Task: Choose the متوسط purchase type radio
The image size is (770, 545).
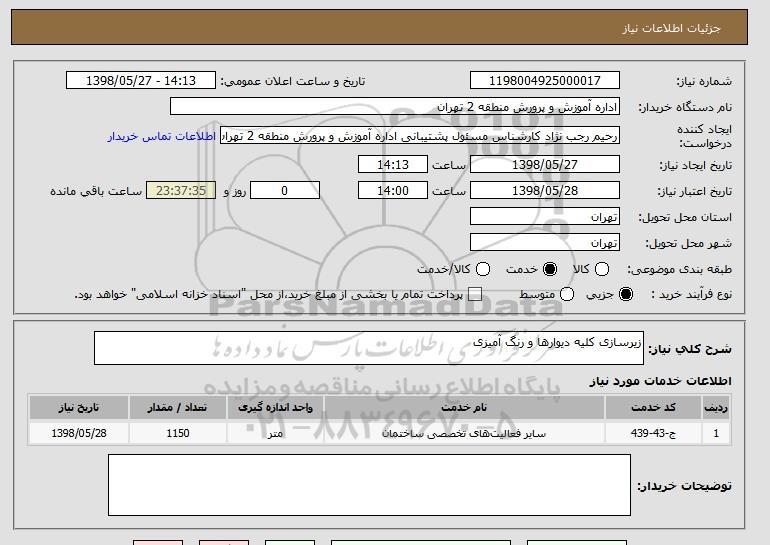Action: click(x=567, y=294)
